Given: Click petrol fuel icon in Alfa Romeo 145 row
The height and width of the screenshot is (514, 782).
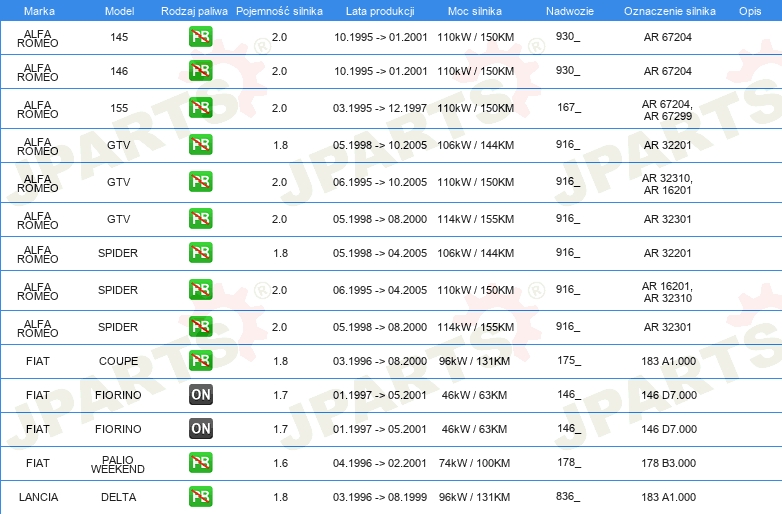Looking at the screenshot, I should pos(201,37).
